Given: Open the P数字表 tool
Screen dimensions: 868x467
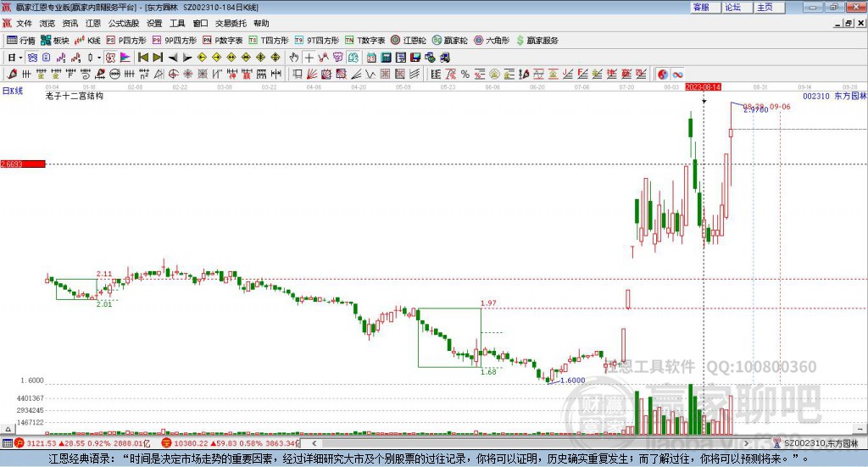Looking at the screenshot, I should (223, 41).
